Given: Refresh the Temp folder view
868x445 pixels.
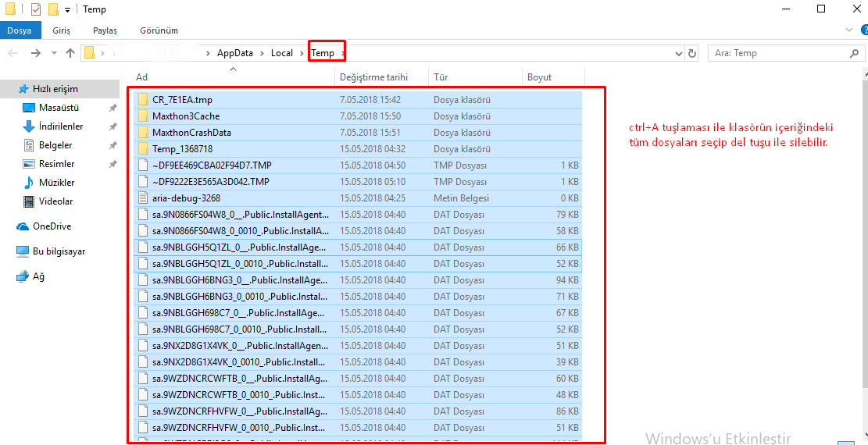Looking at the screenshot, I should click(692, 54).
